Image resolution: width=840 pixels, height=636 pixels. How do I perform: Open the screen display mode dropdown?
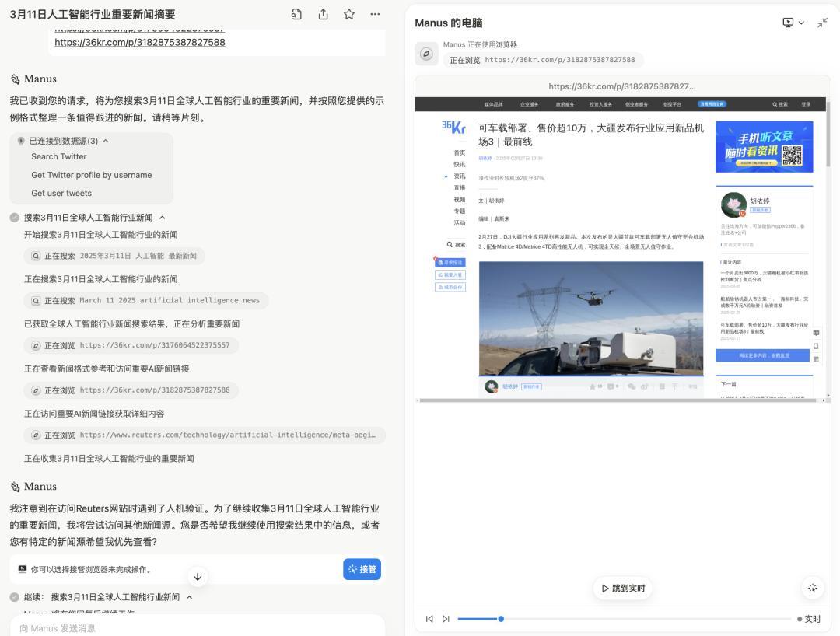(x=793, y=23)
